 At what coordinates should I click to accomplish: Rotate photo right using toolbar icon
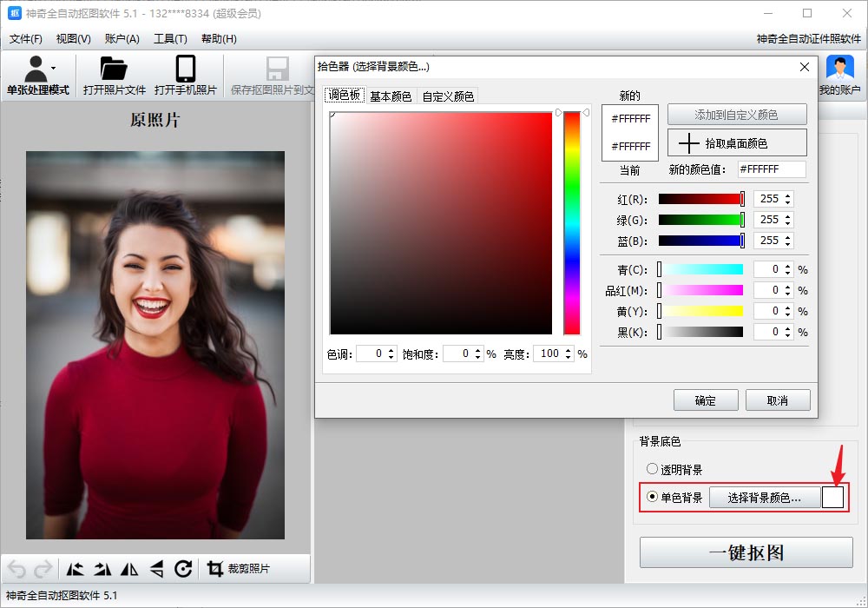click(102, 569)
